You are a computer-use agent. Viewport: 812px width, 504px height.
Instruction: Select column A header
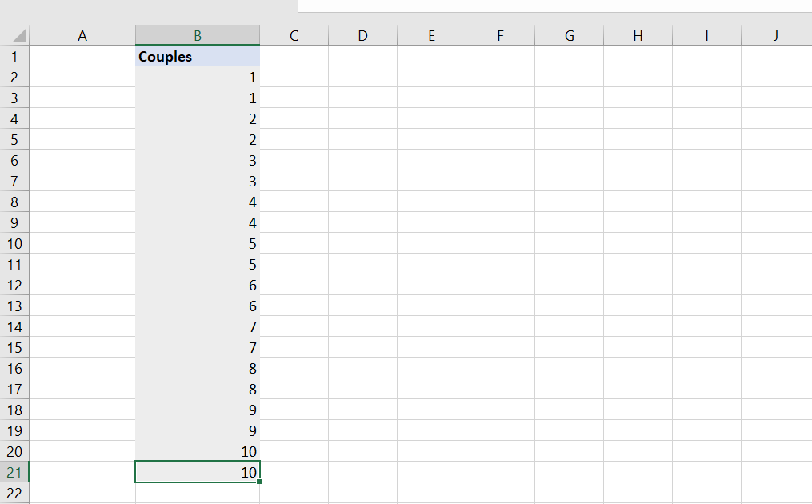click(82, 35)
